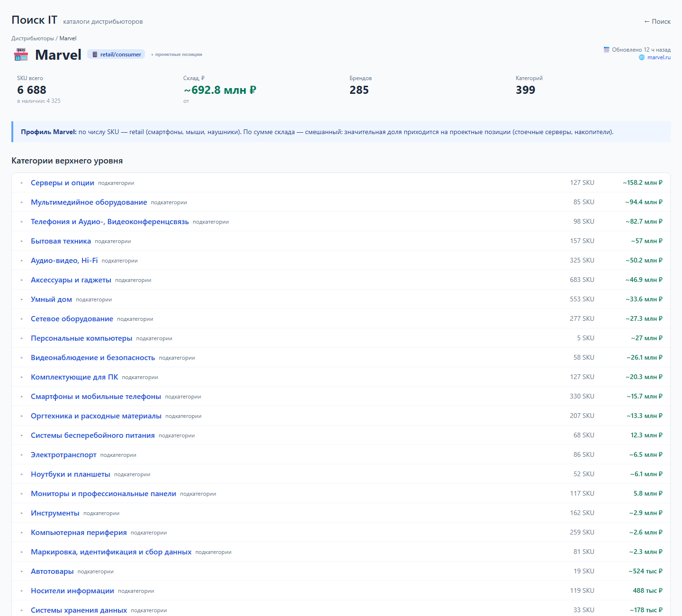
Task: Click подкатегории label next to Инструменты
Action: click(101, 513)
